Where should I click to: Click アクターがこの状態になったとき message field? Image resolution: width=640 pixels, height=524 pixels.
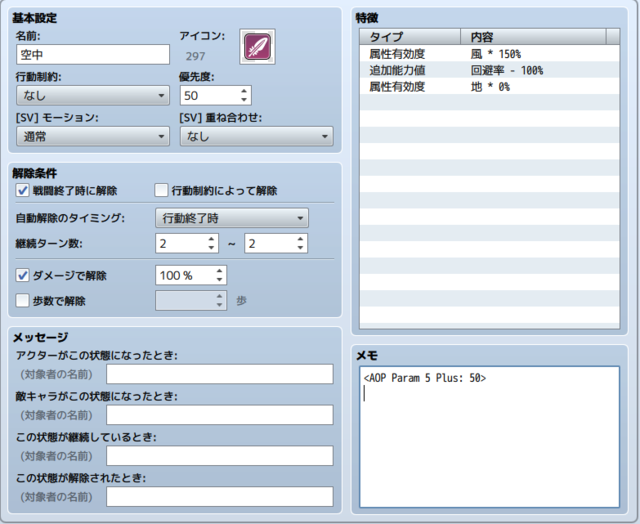coord(220,374)
